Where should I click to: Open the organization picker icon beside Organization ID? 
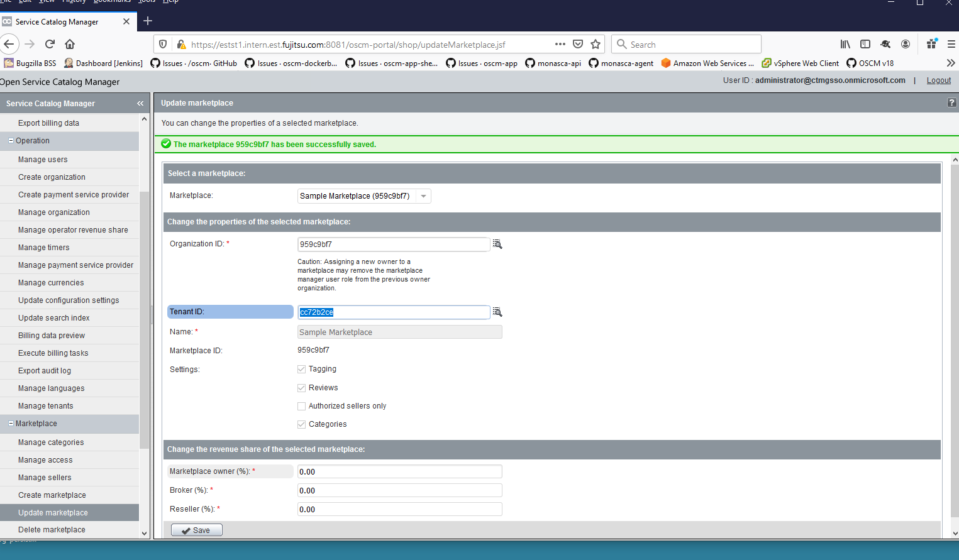[x=497, y=244]
